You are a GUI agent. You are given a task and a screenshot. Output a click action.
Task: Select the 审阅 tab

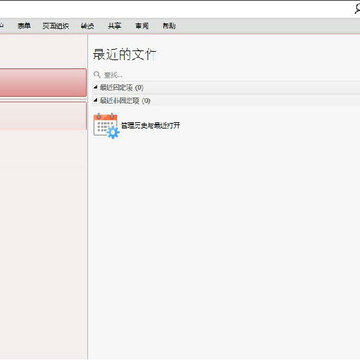point(142,26)
